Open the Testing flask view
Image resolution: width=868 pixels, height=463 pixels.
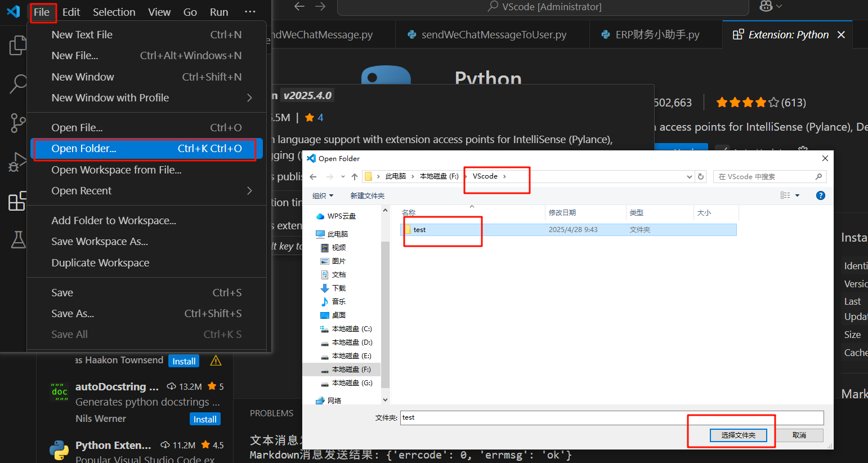(18, 239)
